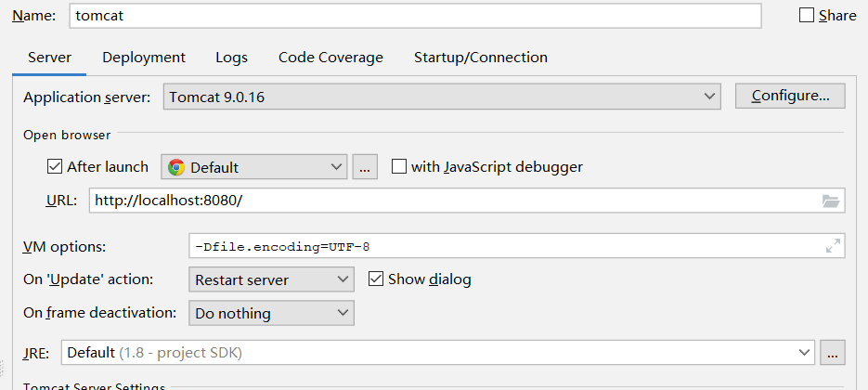Expand the On 'Update' action Restart server dropdown
This screenshot has width=868, height=390.
pos(271,279)
